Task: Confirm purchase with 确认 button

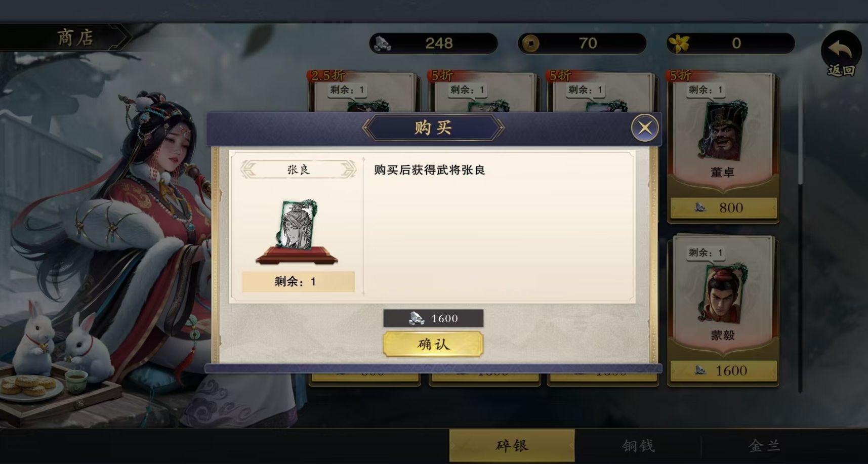Action: [x=433, y=345]
